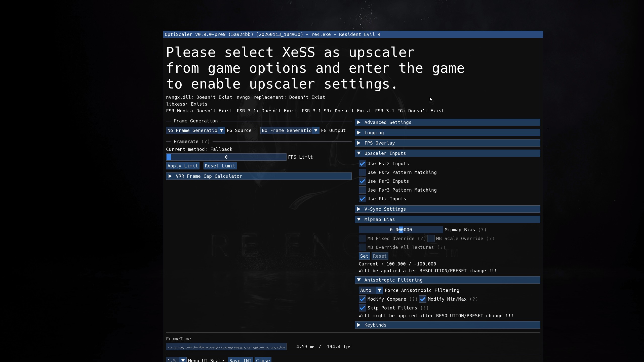The image size is (644, 362).
Task: Click the "Current : 100.000 / -100.000" readout
Action: point(397,264)
